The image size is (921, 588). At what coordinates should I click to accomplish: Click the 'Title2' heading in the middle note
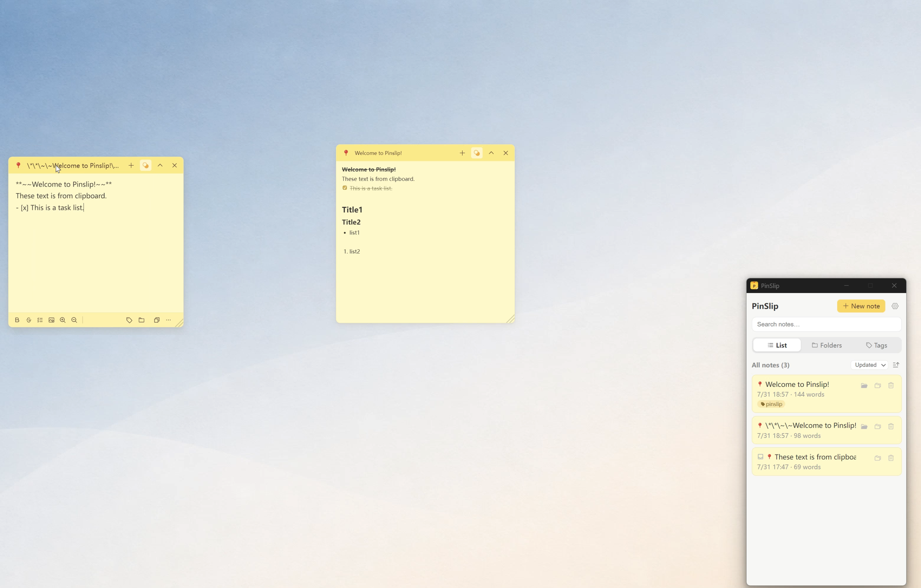[x=351, y=222]
